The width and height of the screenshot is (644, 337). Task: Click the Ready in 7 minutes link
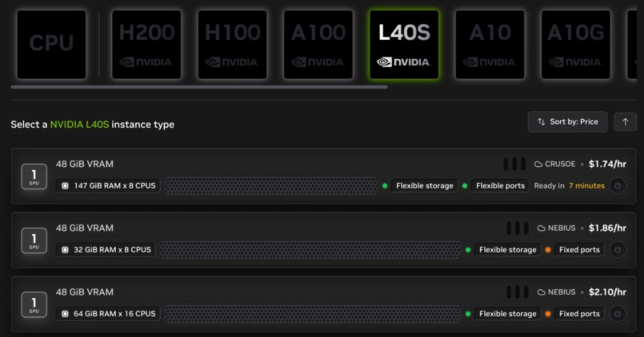pos(569,185)
